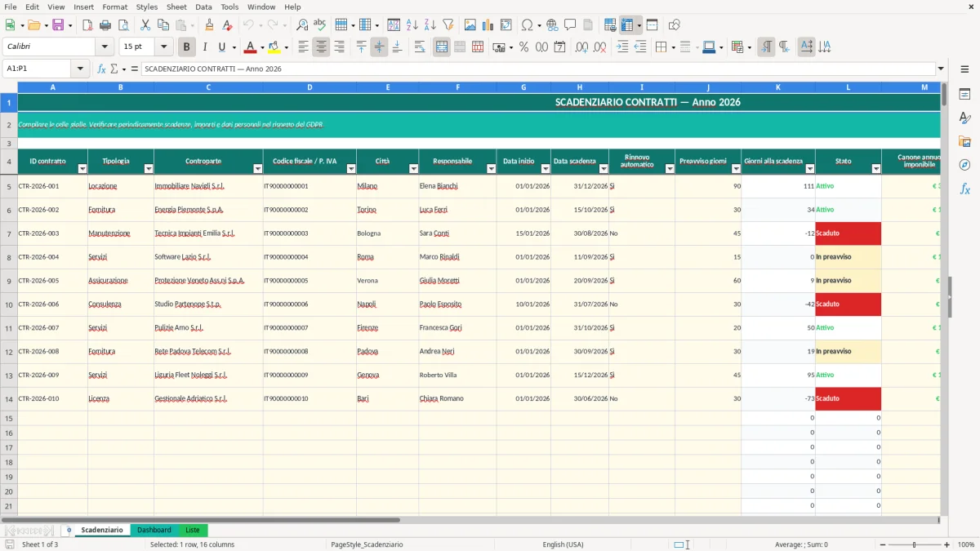The height and width of the screenshot is (551, 980).
Task: Apply the red font color swatch
Action: 251,47
